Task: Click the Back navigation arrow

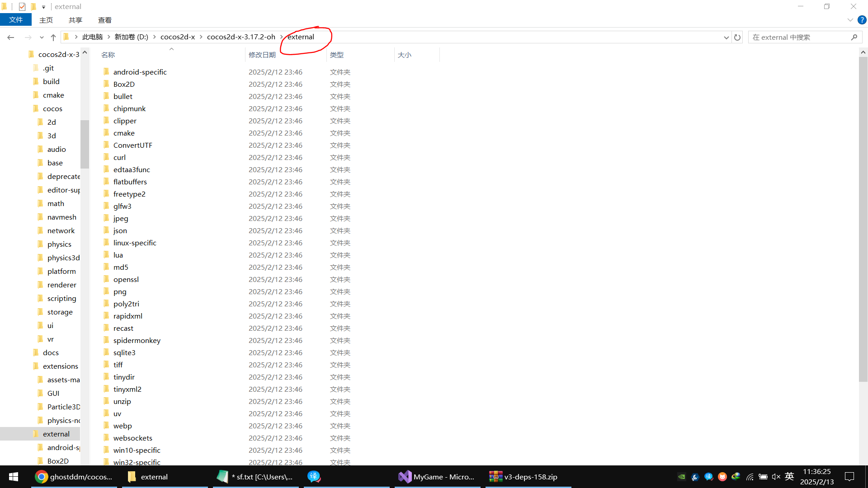Action: (x=11, y=37)
